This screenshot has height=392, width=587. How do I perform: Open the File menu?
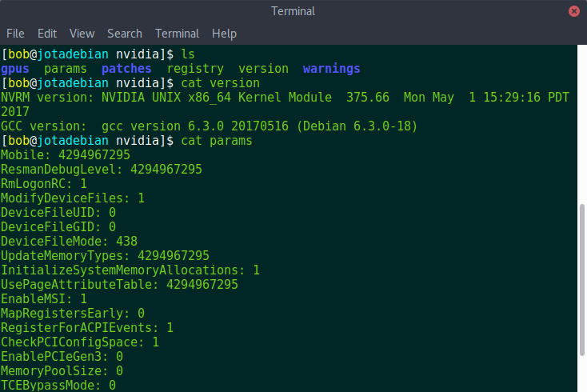coord(15,34)
